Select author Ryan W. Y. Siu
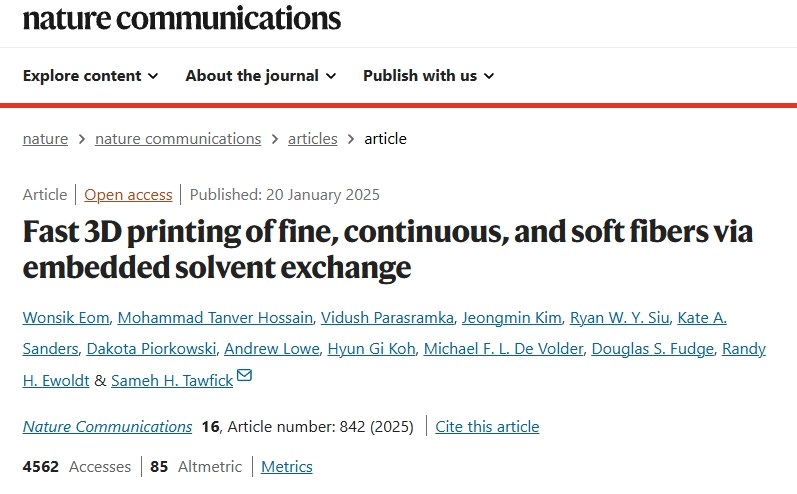The width and height of the screenshot is (797, 494). (x=619, y=318)
